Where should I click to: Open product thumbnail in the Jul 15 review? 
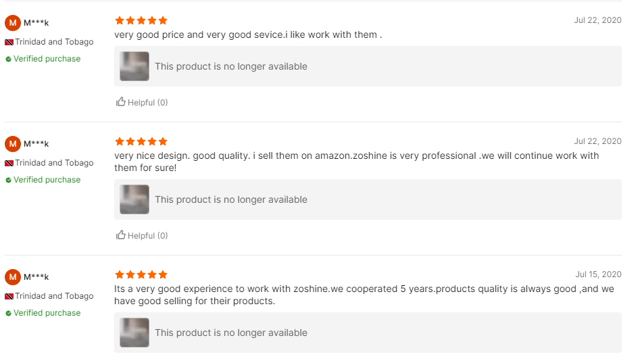[x=134, y=333]
